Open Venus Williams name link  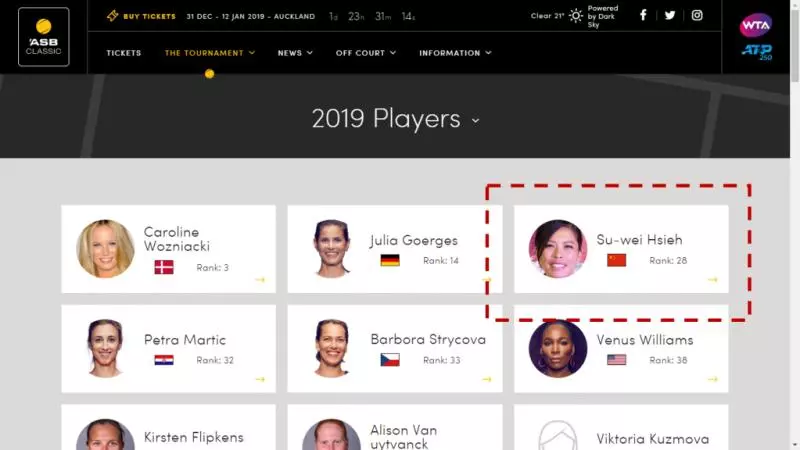[x=645, y=340]
